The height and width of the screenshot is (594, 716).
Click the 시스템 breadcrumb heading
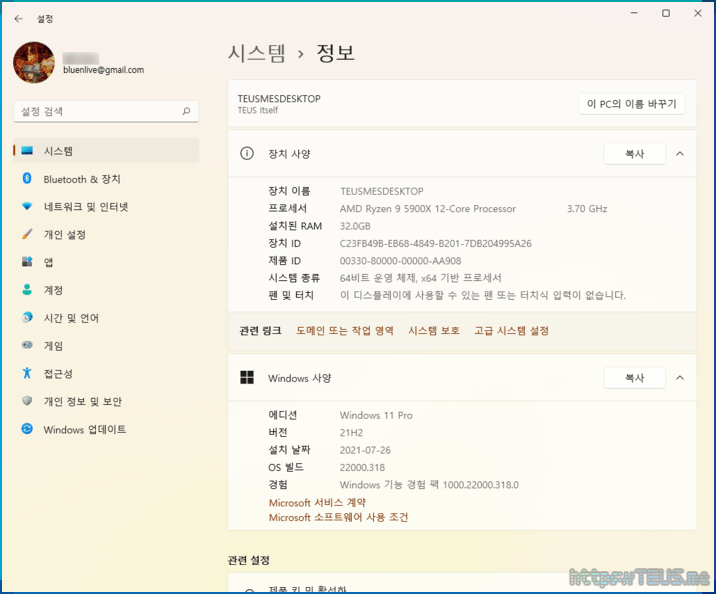click(256, 53)
